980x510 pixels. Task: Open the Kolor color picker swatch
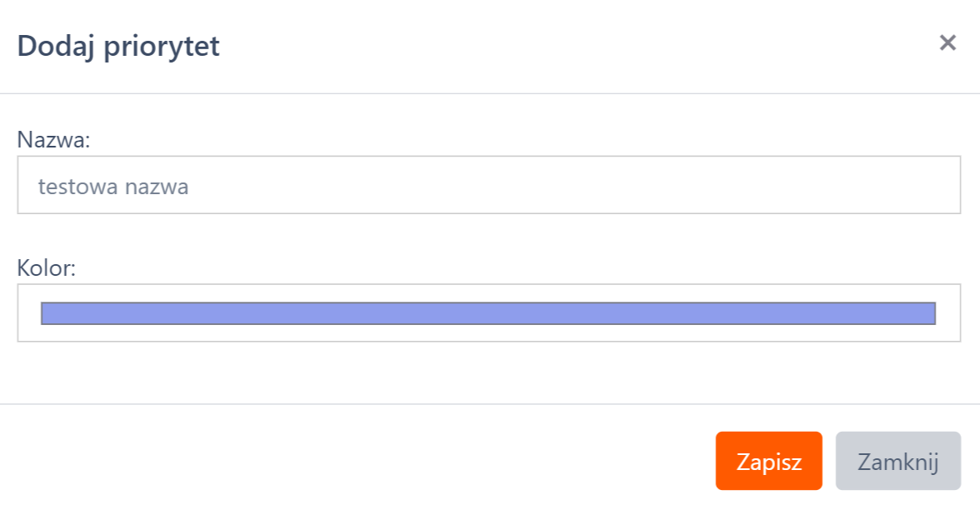coord(488,313)
